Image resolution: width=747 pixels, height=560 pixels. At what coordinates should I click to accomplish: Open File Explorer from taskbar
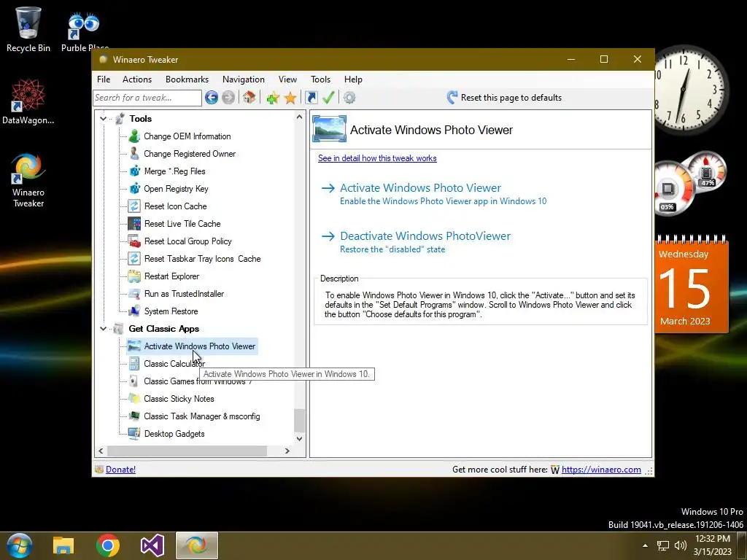63,545
